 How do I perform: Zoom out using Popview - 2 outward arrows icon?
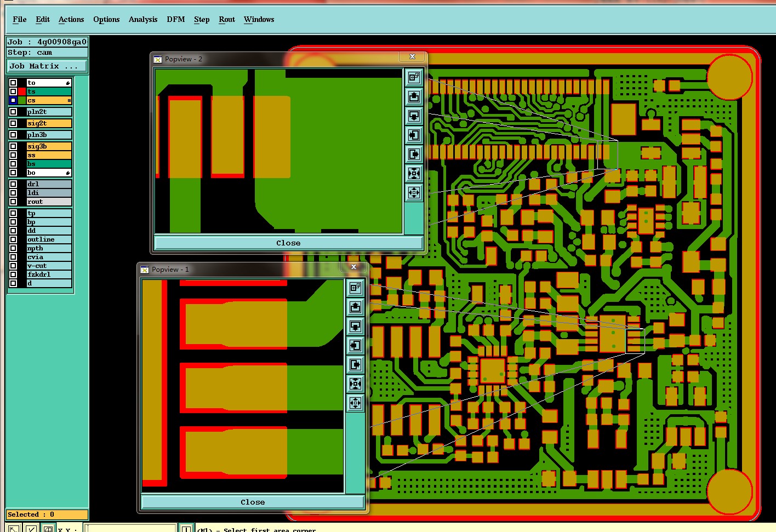[x=414, y=193]
